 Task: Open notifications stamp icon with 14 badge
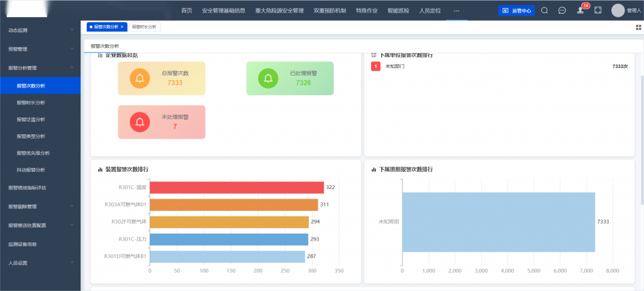point(580,11)
